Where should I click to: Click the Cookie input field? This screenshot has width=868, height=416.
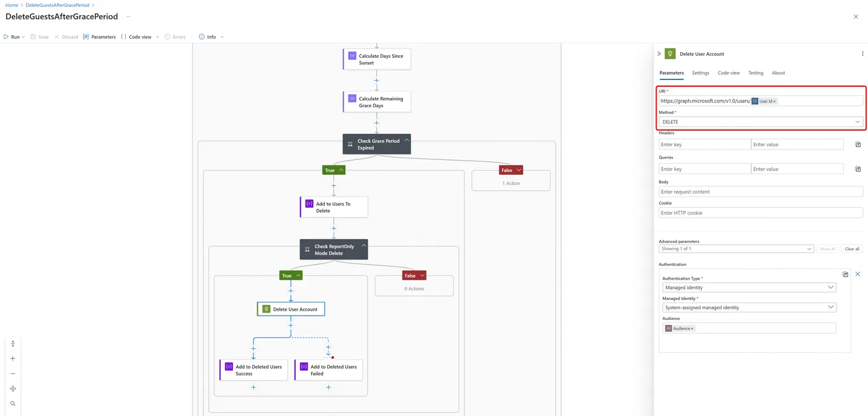[x=761, y=213]
